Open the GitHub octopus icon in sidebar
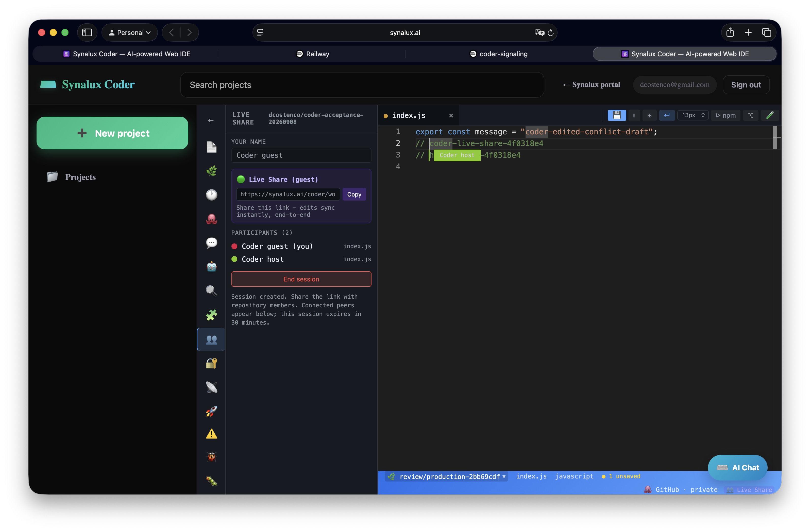 coord(211,219)
